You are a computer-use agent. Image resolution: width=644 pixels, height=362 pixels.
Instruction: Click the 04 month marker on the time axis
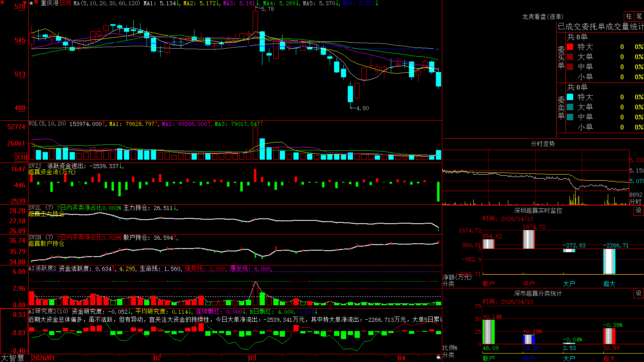click(402, 358)
